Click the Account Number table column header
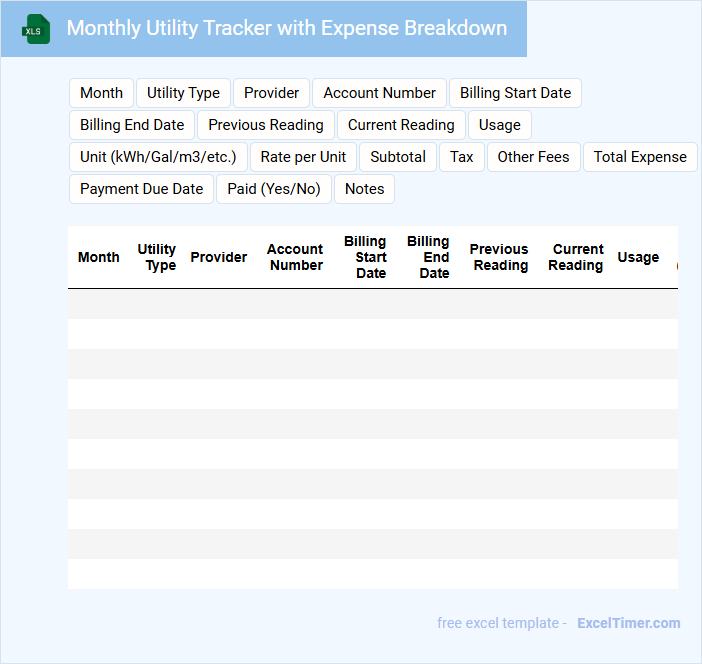Image resolution: width=702 pixels, height=664 pixels. 295,257
